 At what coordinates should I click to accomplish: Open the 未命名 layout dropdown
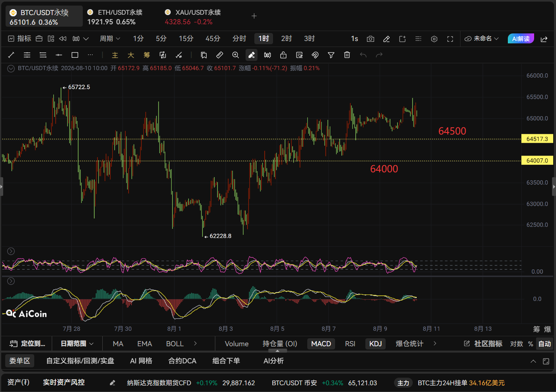[482, 39]
